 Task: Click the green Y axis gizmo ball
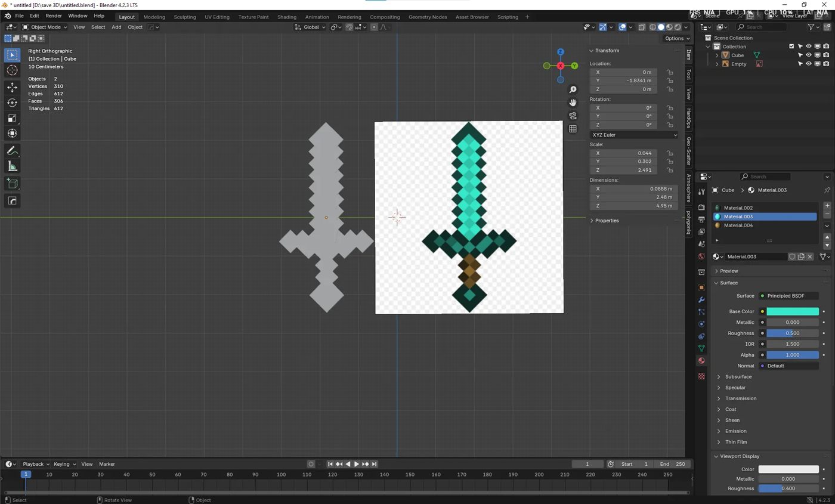point(574,66)
